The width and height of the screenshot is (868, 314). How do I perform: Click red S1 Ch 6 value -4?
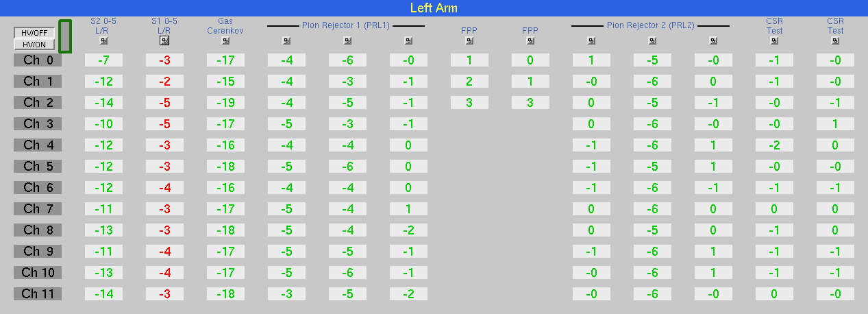[164, 188]
